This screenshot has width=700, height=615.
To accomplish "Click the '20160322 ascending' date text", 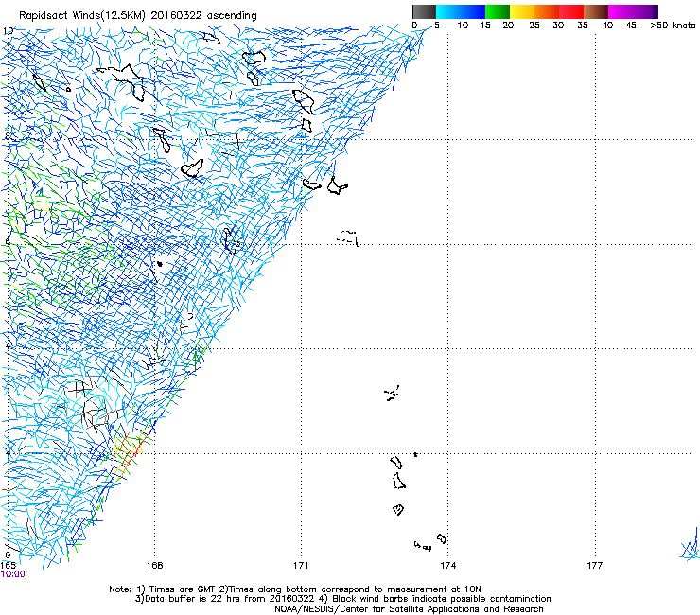I will (203, 16).
